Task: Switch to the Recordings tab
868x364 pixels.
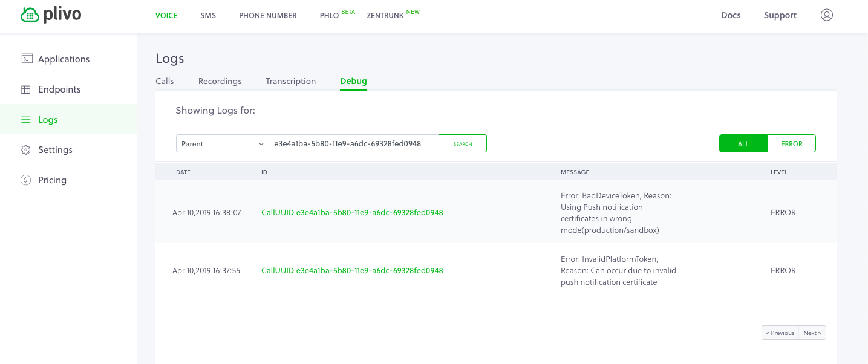Action: (220, 81)
